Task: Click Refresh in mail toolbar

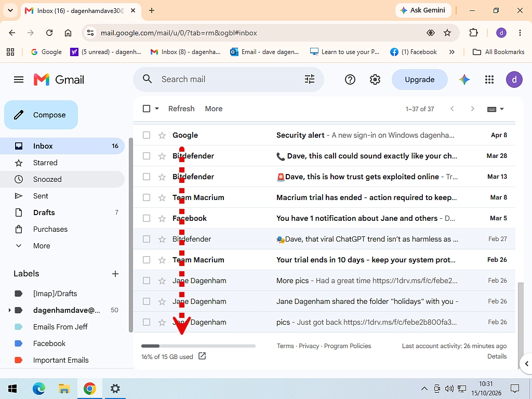Action: (x=181, y=109)
